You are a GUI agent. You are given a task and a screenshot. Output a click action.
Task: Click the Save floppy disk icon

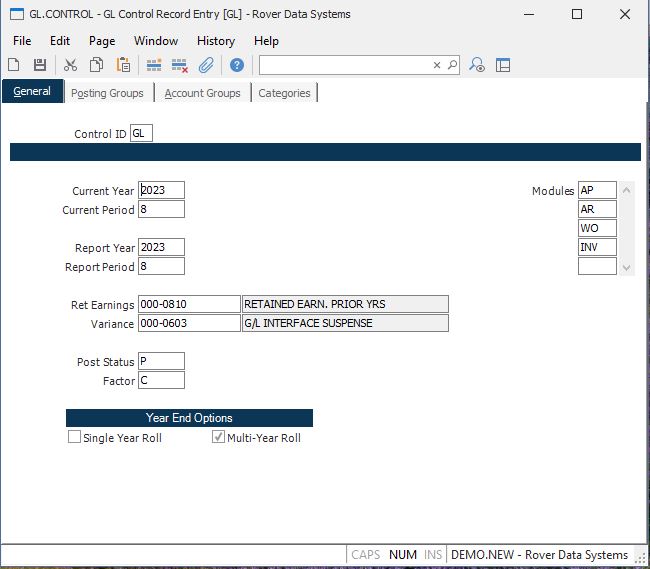pyautogui.click(x=40, y=65)
